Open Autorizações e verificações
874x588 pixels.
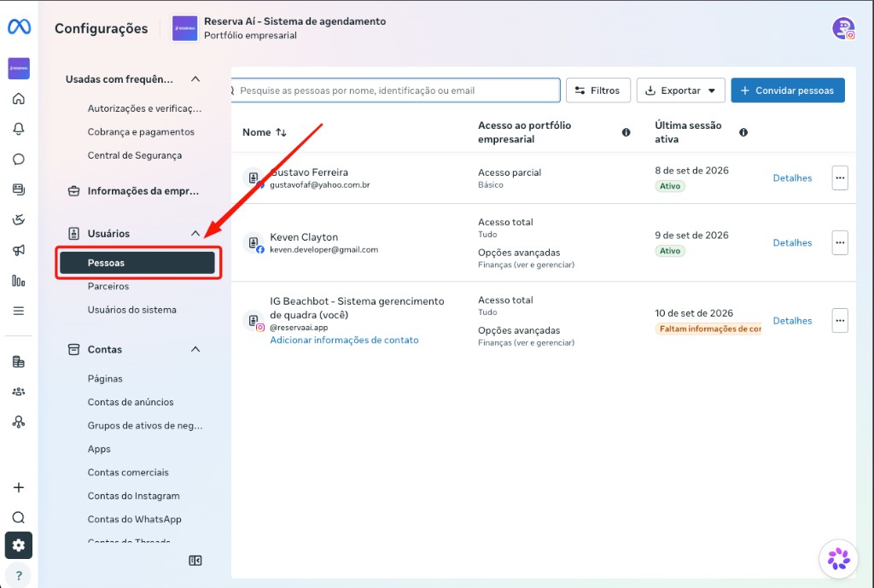point(144,108)
